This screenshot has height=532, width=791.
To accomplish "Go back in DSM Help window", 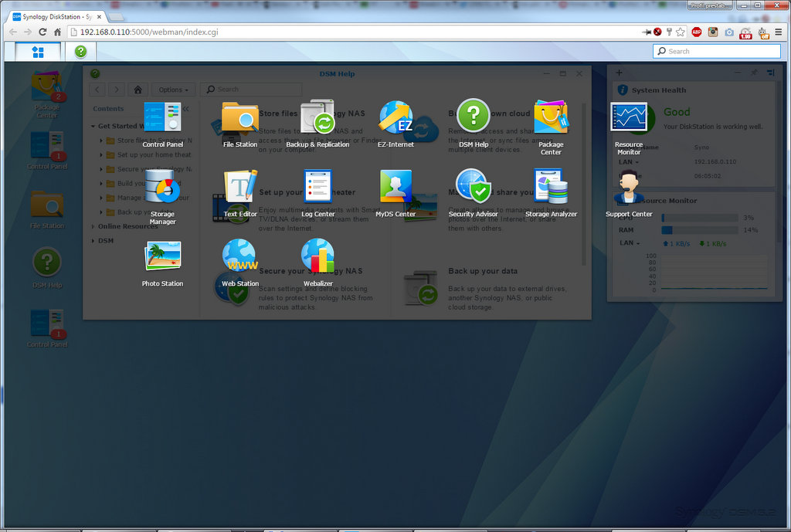I will [x=97, y=90].
